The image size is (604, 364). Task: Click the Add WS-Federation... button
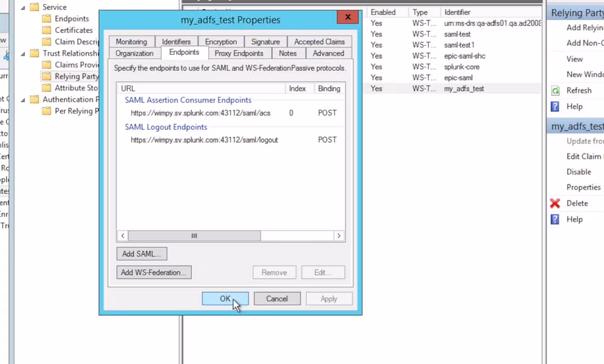coord(154,272)
